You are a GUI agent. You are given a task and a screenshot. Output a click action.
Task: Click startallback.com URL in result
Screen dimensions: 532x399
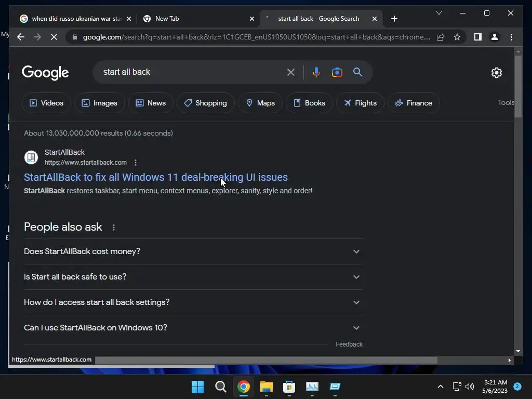pos(86,163)
